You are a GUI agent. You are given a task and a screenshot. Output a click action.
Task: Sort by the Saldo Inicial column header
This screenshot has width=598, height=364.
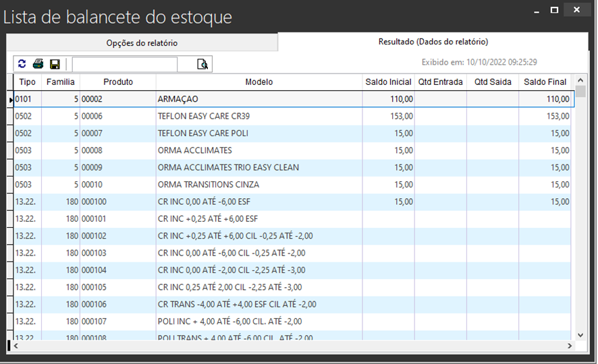[388, 82]
